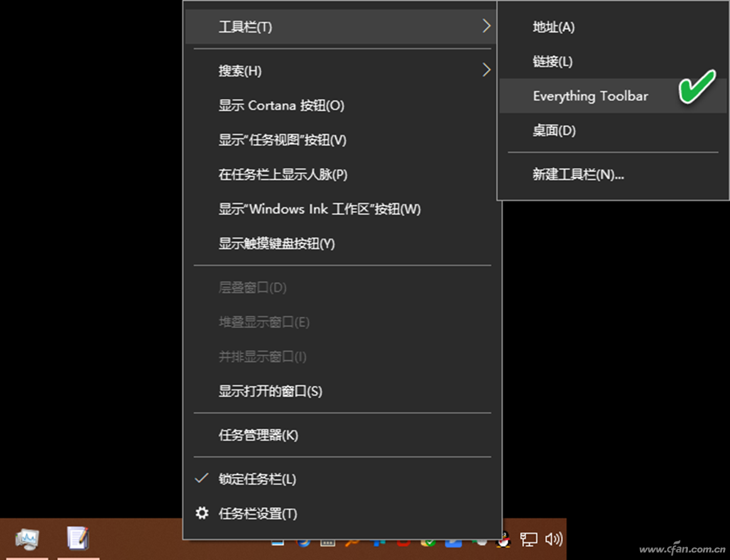
Task: Choose 显示打开的窗口(S)
Action: [x=341, y=391]
